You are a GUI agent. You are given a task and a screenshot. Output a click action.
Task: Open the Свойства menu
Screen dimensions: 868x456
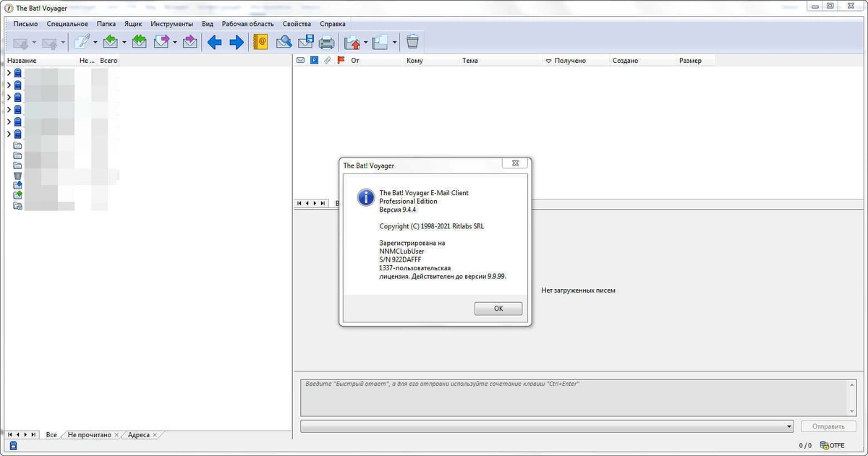297,24
